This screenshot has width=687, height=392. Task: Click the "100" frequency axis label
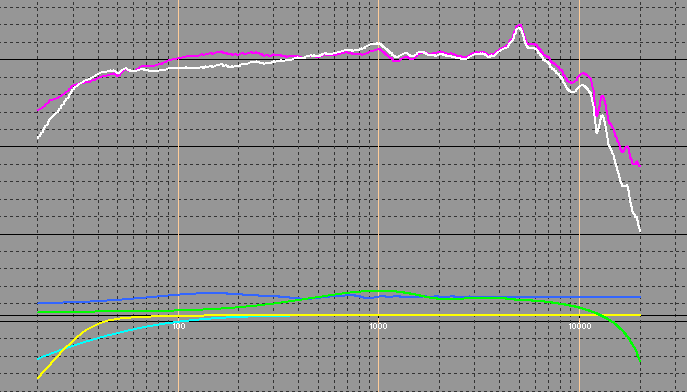point(179,326)
